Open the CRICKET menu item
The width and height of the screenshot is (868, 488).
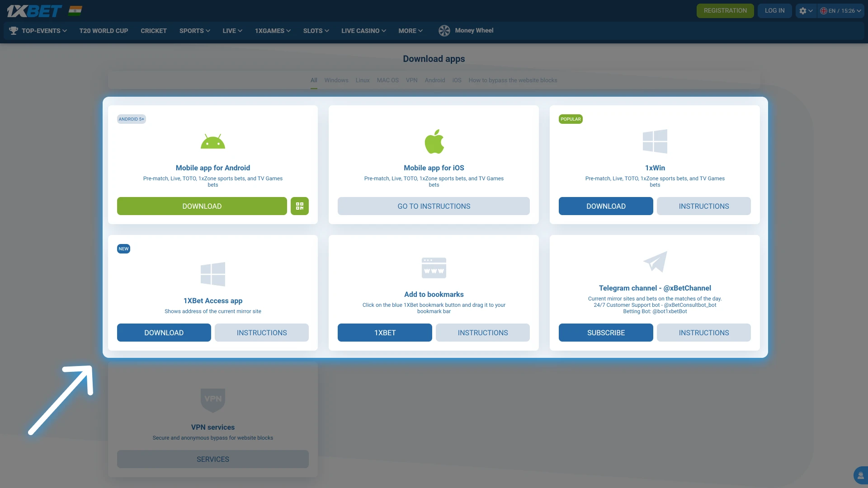154,31
